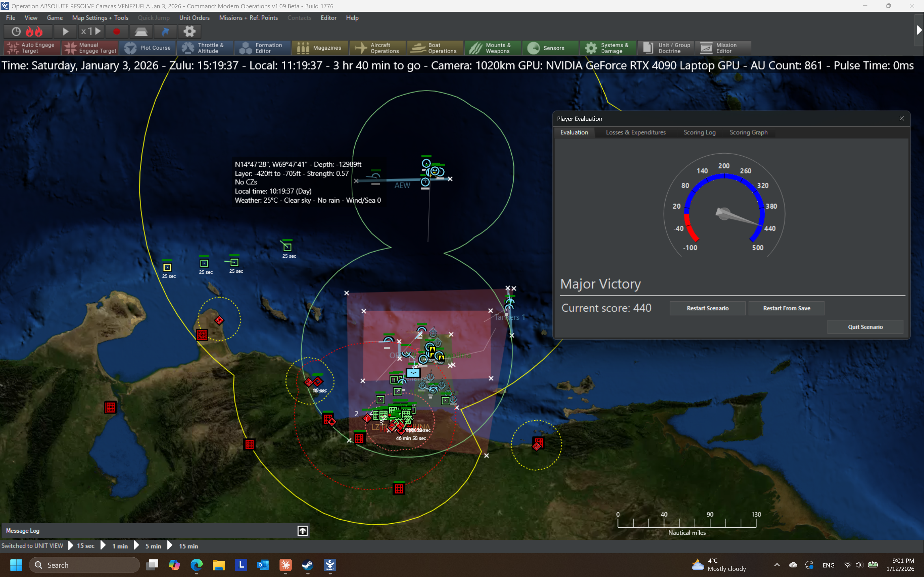The height and width of the screenshot is (577, 924).
Task: Open the Formation Editor
Action: (x=263, y=48)
